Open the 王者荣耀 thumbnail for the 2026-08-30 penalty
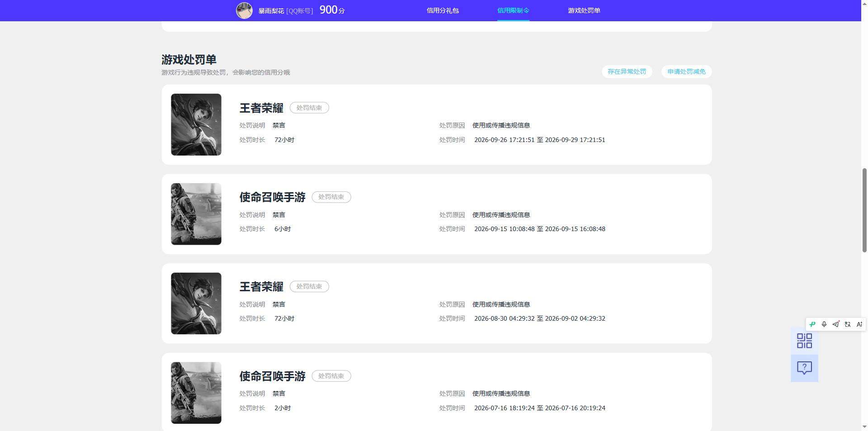868x431 pixels. pyautogui.click(x=196, y=303)
